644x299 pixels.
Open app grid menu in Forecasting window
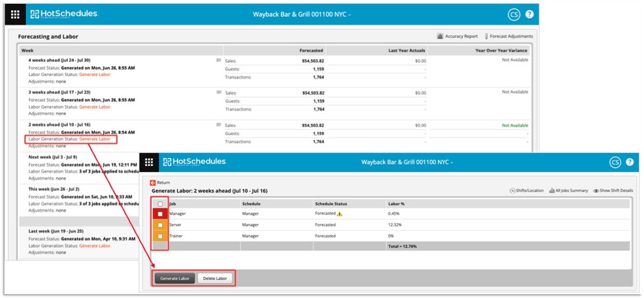pos(15,14)
